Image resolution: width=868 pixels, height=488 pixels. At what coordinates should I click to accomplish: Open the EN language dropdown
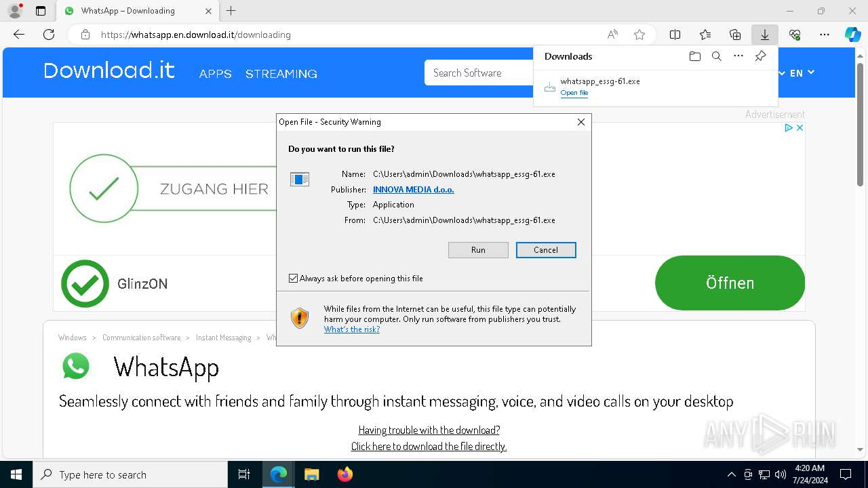(x=802, y=73)
